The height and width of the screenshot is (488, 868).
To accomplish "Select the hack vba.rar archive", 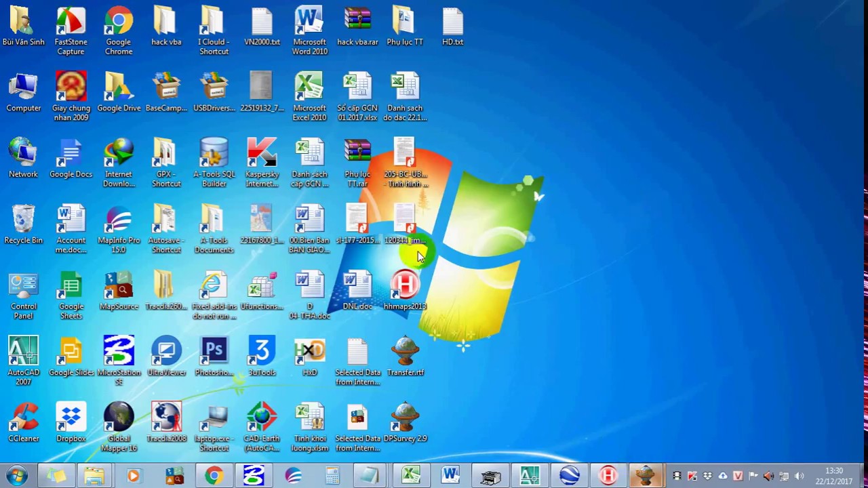I will [357, 27].
